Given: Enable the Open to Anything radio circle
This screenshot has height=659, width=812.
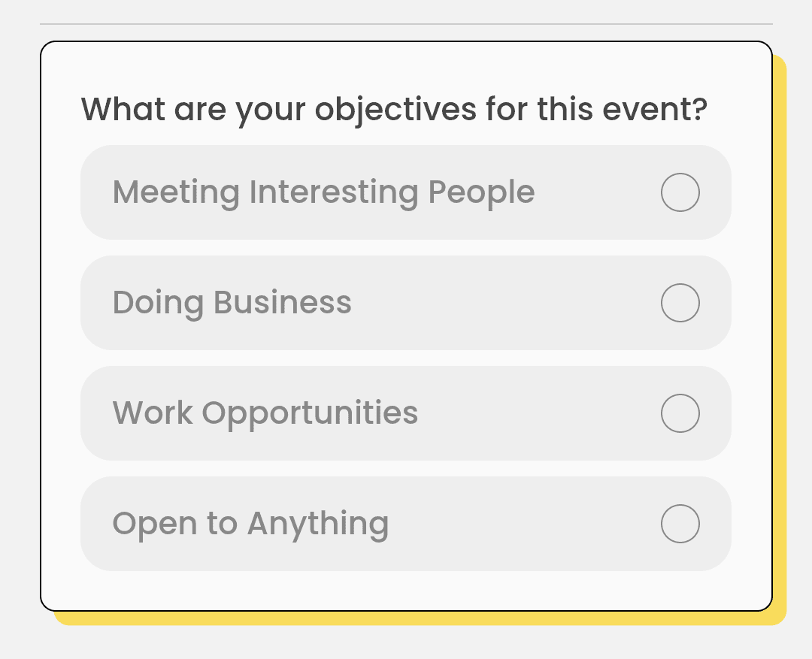Looking at the screenshot, I should [680, 524].
